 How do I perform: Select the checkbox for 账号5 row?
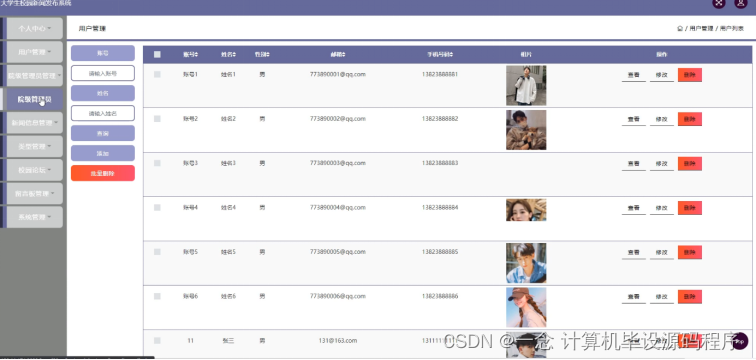(157, 252)
